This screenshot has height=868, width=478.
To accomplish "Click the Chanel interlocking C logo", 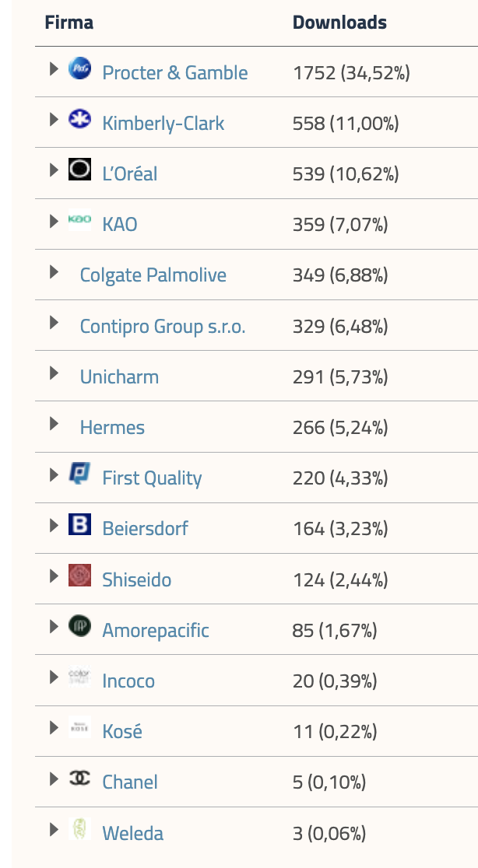I will pos(79,778).
